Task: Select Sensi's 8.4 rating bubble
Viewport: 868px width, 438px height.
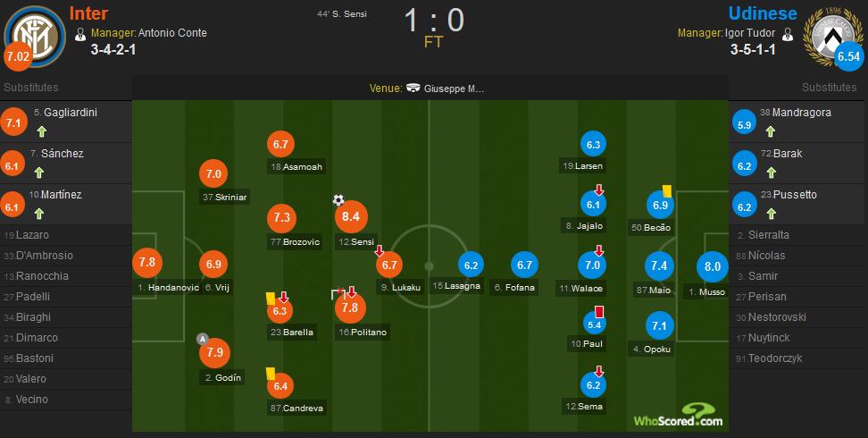Action: [x=351, y=217]
